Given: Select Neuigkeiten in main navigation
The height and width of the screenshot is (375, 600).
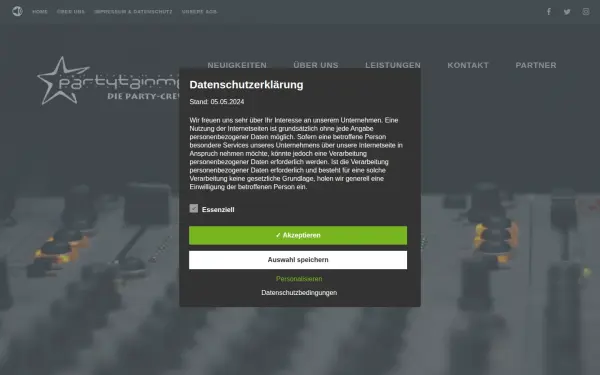Looking at the screenshot, I should pos(237,65).
